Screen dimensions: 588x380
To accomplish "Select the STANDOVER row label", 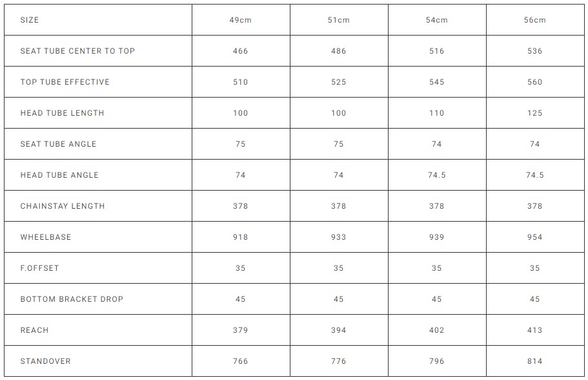I will [45, 361].
